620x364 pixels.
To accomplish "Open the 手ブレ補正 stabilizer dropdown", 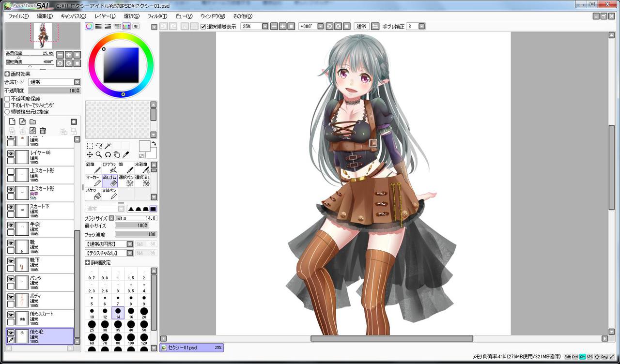I will pyautogui.click(x=421, y=26).
